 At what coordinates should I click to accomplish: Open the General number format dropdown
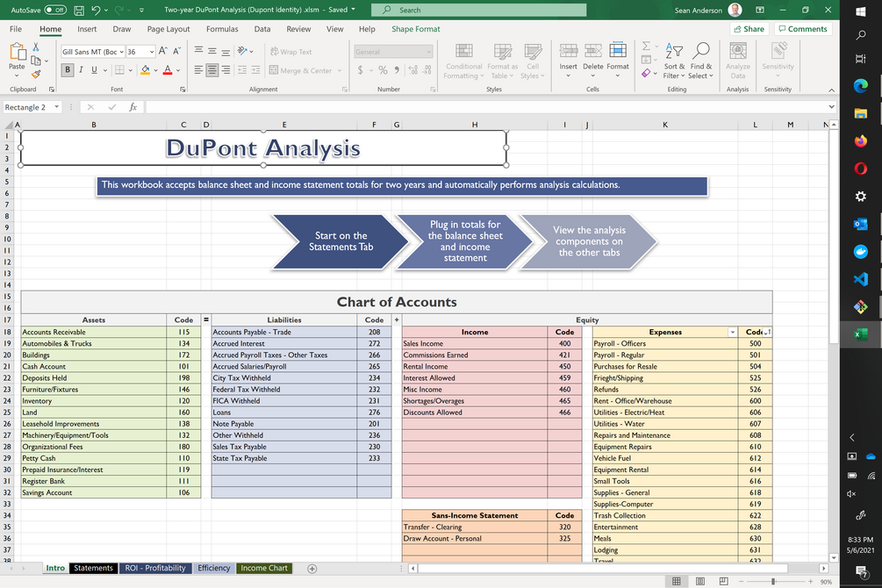pos(430,52)
